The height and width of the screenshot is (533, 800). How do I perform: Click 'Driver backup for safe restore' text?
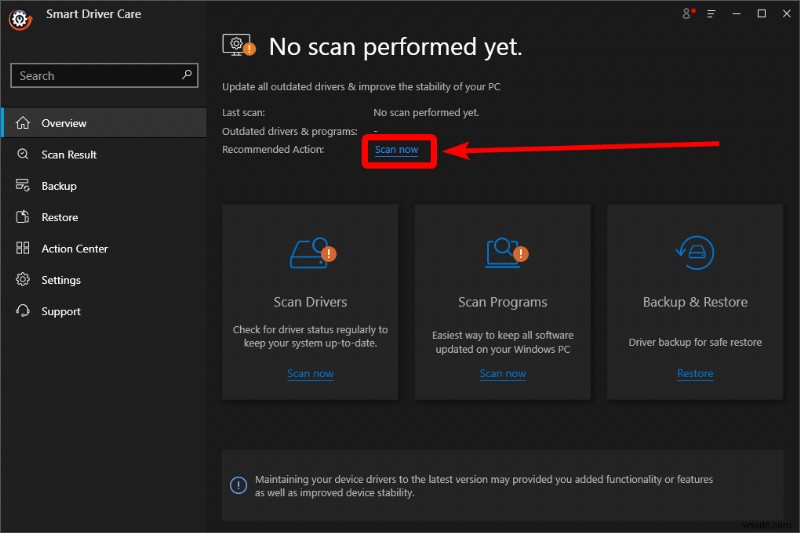point(695,342)
